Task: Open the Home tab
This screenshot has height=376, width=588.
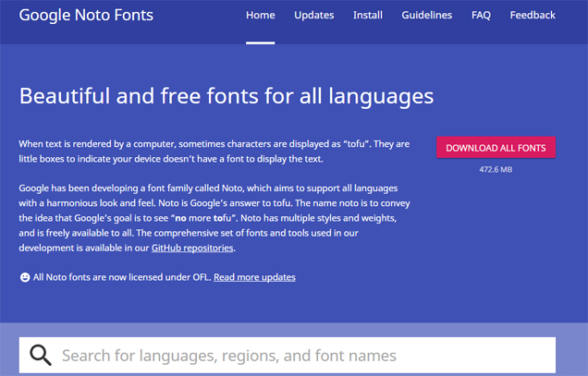Action: pos(260,16)
